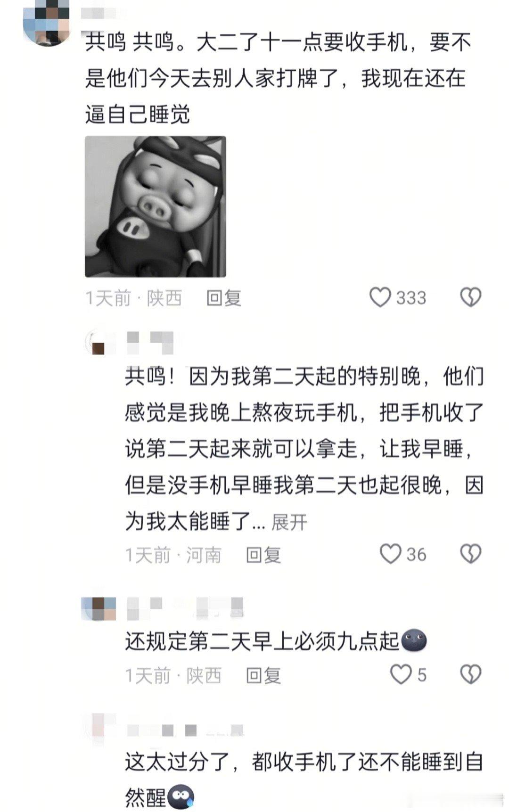Reply to the top comment from 陕西
The image size is (509, 812).
pos(224,298)
